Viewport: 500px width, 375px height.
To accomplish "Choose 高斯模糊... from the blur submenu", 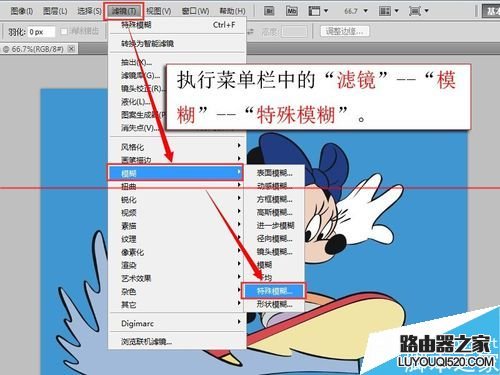I will (274, 212).
